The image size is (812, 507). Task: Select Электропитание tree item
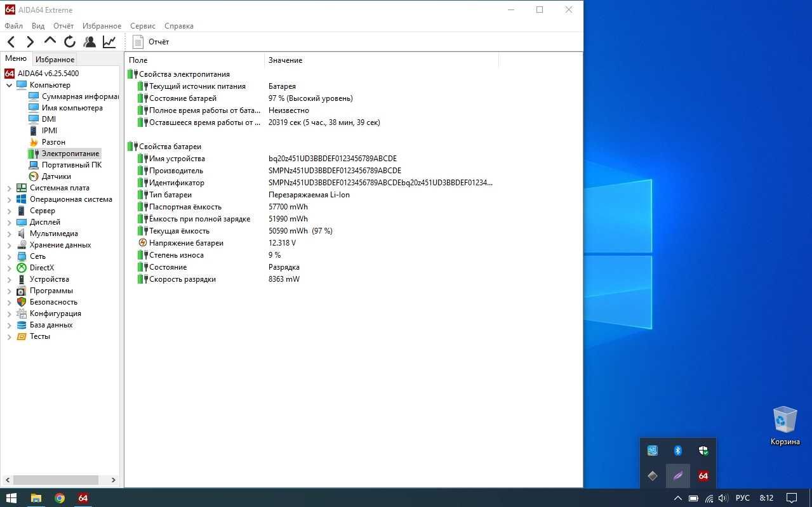[64, 154]
